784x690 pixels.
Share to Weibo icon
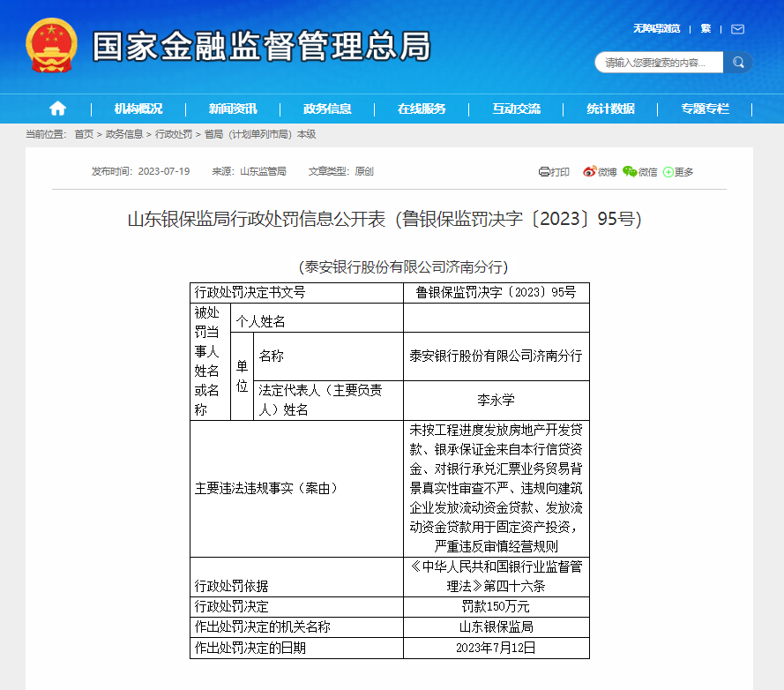589,172
